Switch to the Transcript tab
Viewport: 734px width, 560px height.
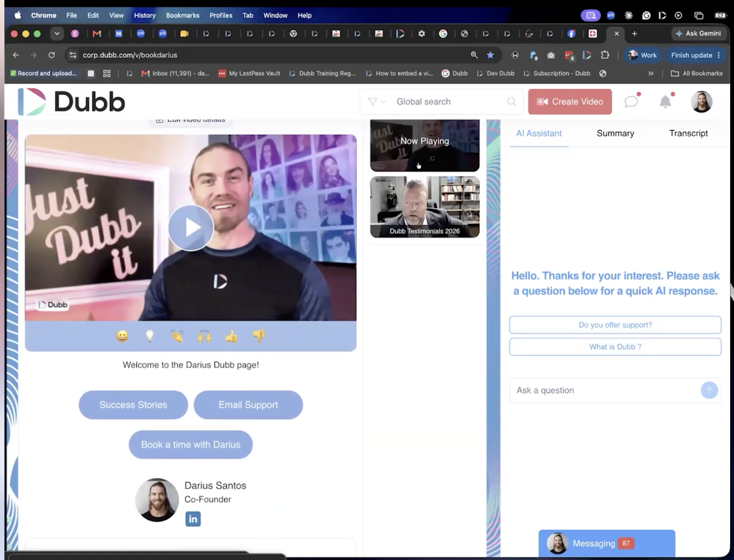(688, 133)
